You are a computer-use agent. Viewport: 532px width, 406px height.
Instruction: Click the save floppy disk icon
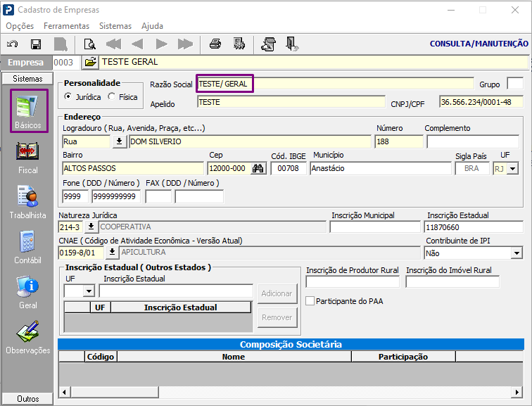click(36, 44)
